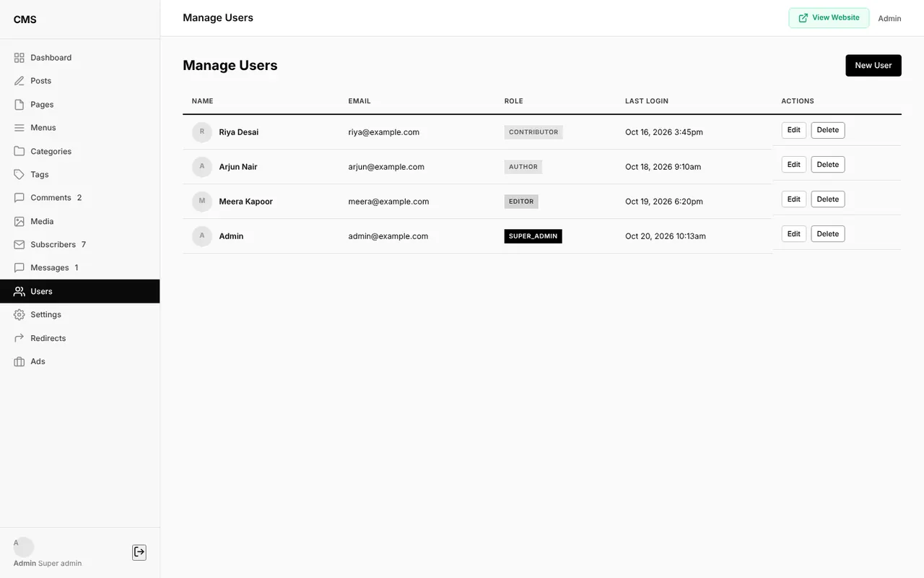
Task: Click Riya Desai's avatar circle
Action: click(x=202, y=132)
